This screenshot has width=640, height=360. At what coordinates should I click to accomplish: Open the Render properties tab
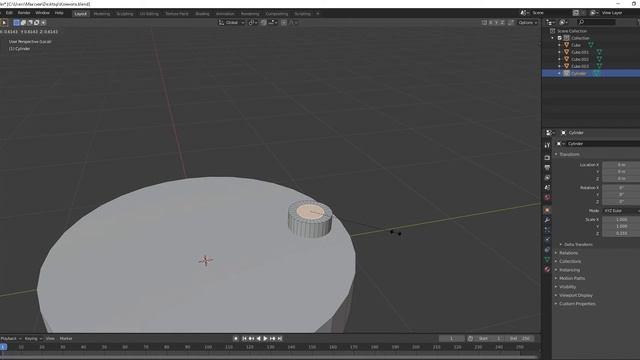[547, 158]
